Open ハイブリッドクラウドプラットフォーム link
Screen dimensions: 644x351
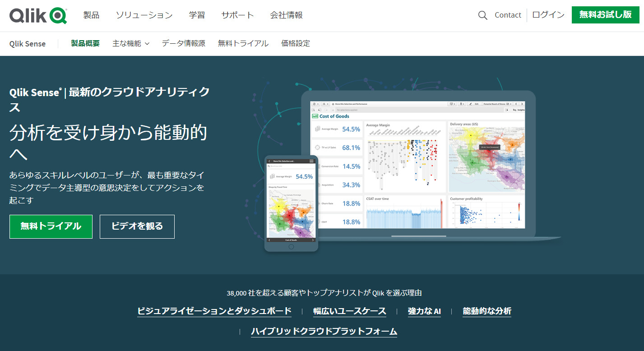tap(324, 332)
